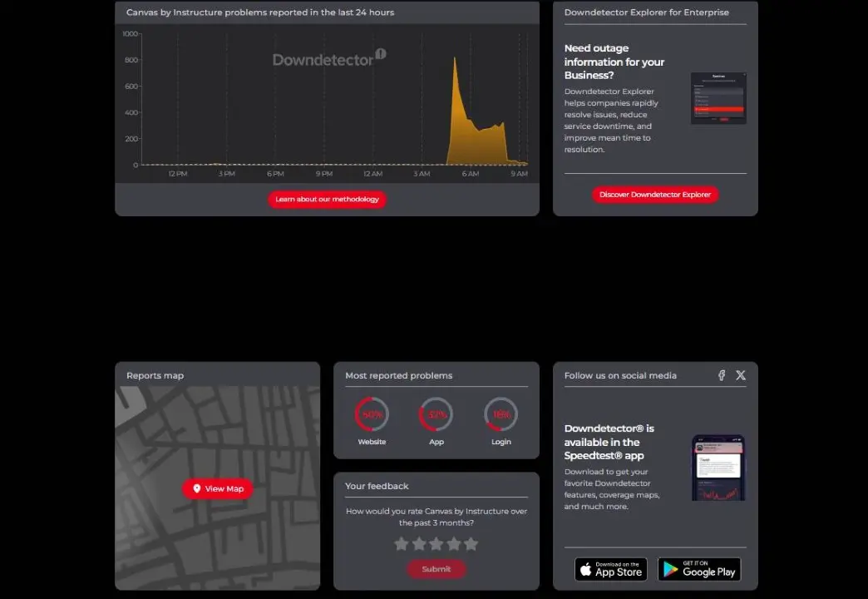Viewport: 868px width, 599px height.
Task: Submit your feedback rating
Action: point(436,569)
